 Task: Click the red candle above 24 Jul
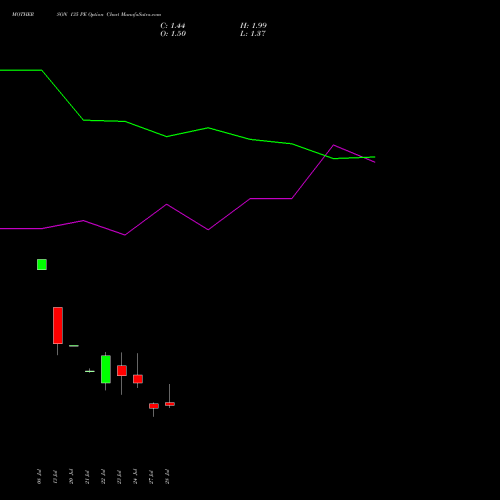point(138,379)
